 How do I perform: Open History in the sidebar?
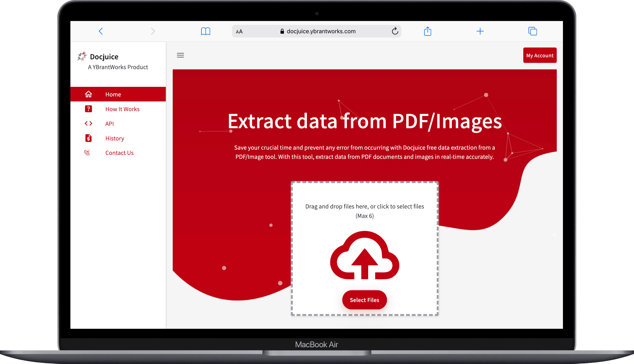tap(115, 138)
